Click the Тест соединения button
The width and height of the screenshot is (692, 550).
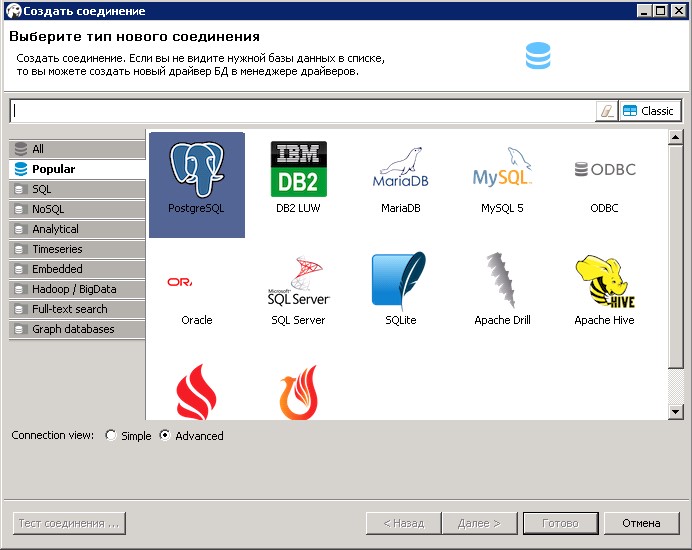coord(69,524)
